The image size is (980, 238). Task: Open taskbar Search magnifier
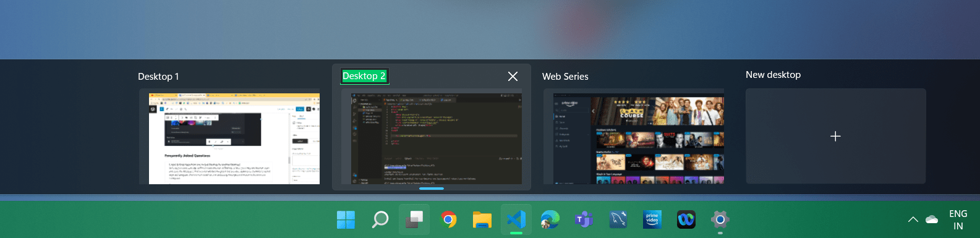[380, 219]
